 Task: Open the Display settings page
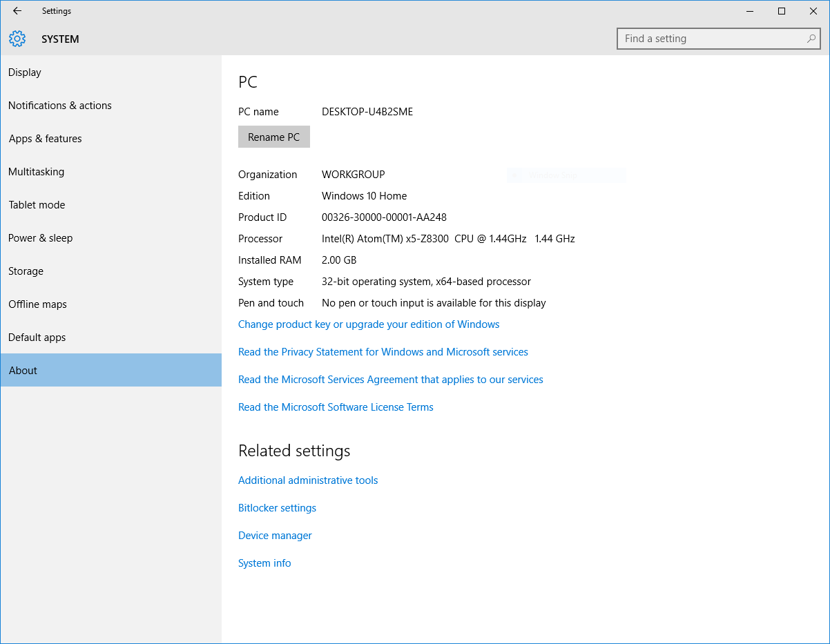[x=110, y=72]
